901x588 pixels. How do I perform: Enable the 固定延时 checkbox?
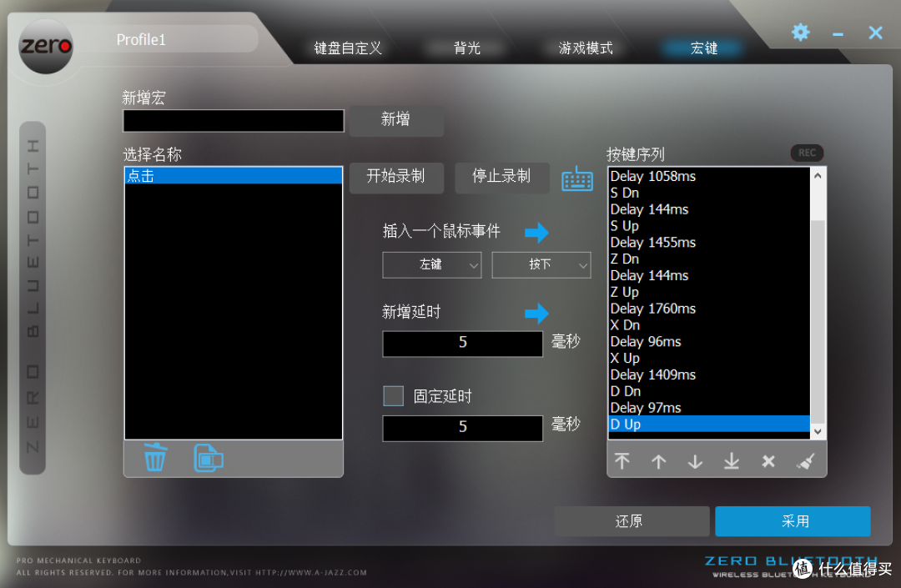point(394,395)
